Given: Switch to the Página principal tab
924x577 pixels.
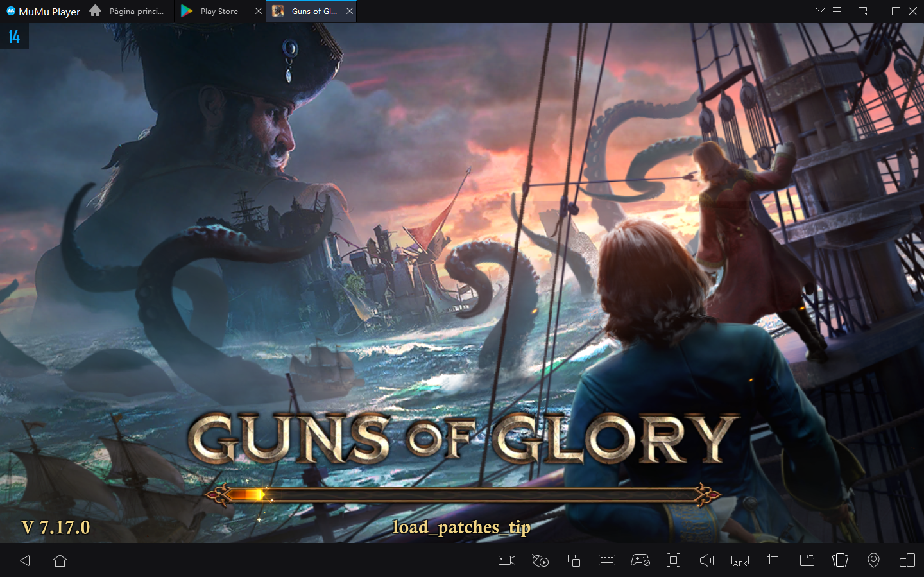Looking at the screenshot, I should click(x=137, y=11).
